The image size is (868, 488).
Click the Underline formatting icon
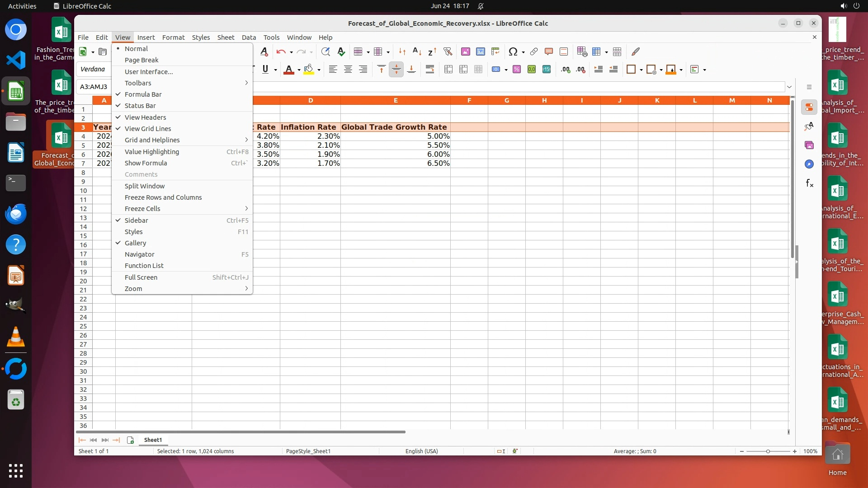click(x=265, y=70)
